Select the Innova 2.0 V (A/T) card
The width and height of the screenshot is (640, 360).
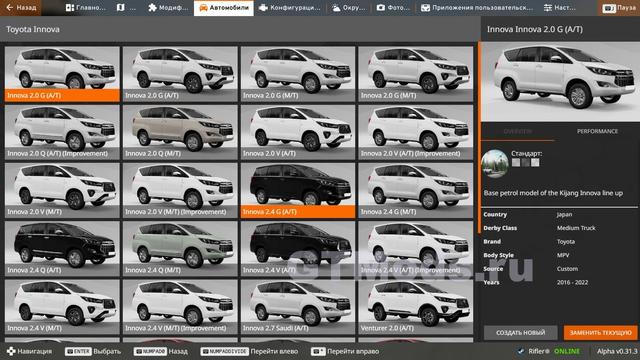click(298, 132)
